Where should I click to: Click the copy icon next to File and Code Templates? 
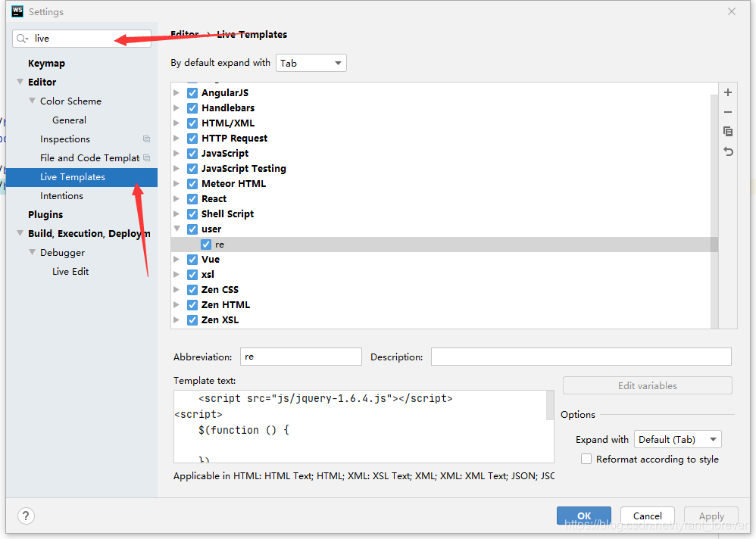(x=146, y=158)
